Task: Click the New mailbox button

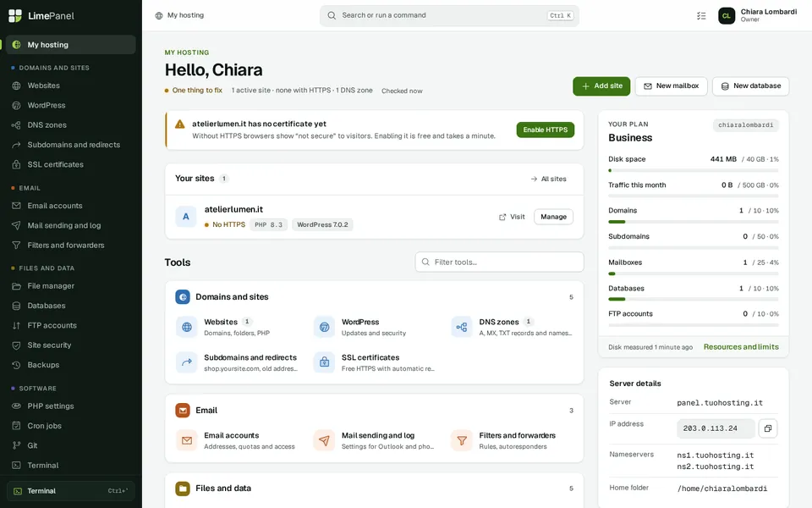Action: click(671, 86)
